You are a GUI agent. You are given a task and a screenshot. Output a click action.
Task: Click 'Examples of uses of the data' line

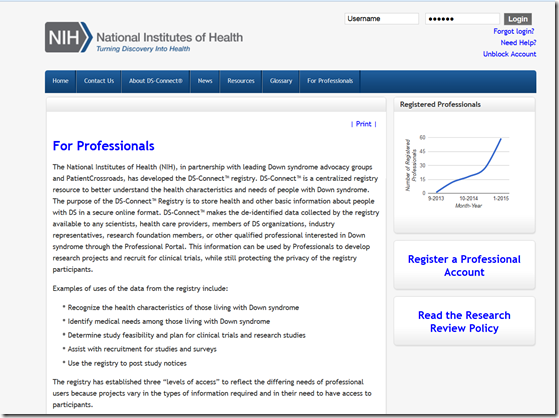click(x=140, y=289)
